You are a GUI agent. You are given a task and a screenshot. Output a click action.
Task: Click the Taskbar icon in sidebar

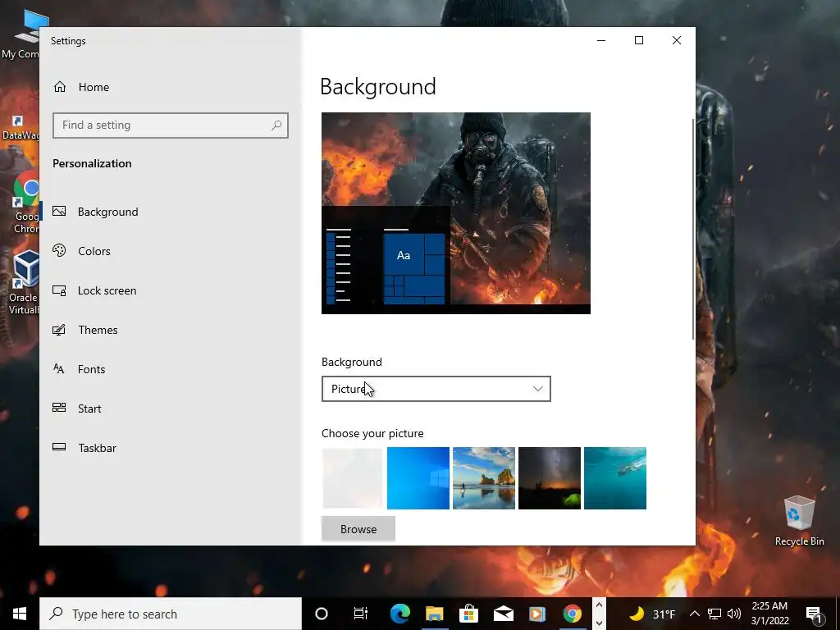(59, 447)
